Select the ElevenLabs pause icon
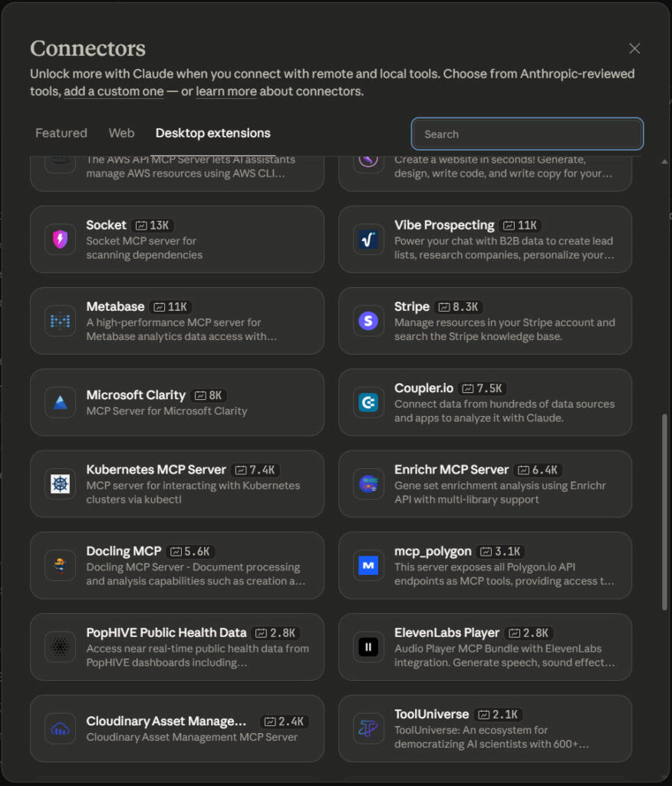This screenshot has width=672, height=786. (368, 646)
